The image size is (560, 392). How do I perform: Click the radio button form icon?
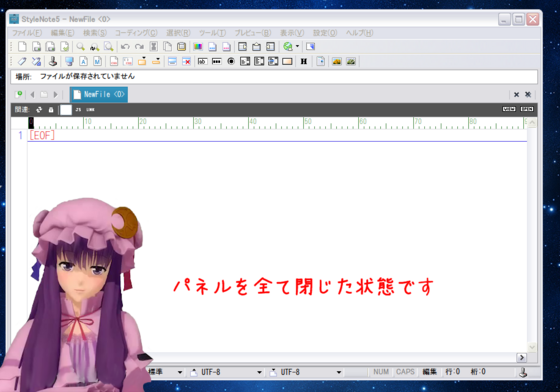(231, 61)
